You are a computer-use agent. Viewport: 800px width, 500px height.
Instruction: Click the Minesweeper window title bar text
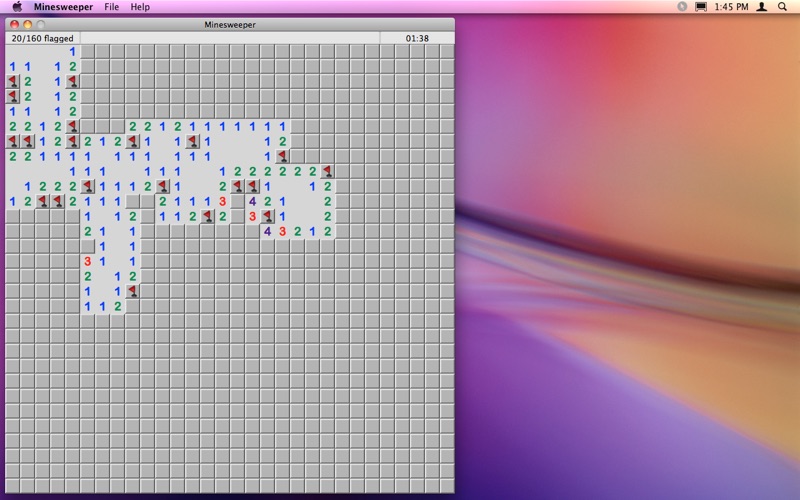(x=230, y=24)
